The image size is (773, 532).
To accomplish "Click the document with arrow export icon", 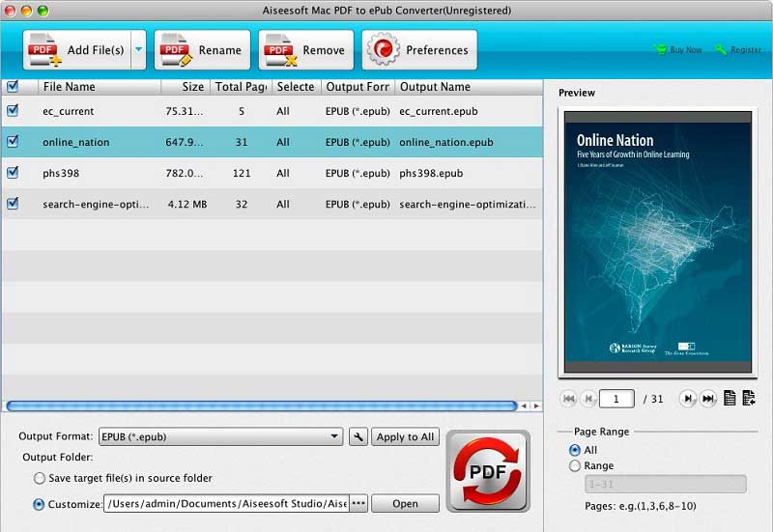I will (x=748, y=398).
